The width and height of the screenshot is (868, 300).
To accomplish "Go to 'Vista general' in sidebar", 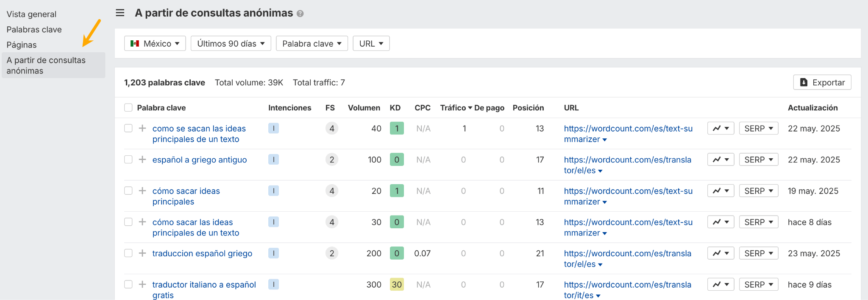I will coord(31,14).
